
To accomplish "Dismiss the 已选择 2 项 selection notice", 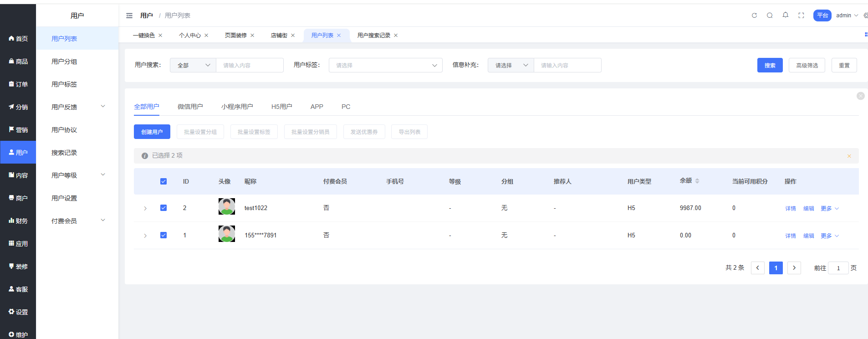I will (x=849, y=156).
